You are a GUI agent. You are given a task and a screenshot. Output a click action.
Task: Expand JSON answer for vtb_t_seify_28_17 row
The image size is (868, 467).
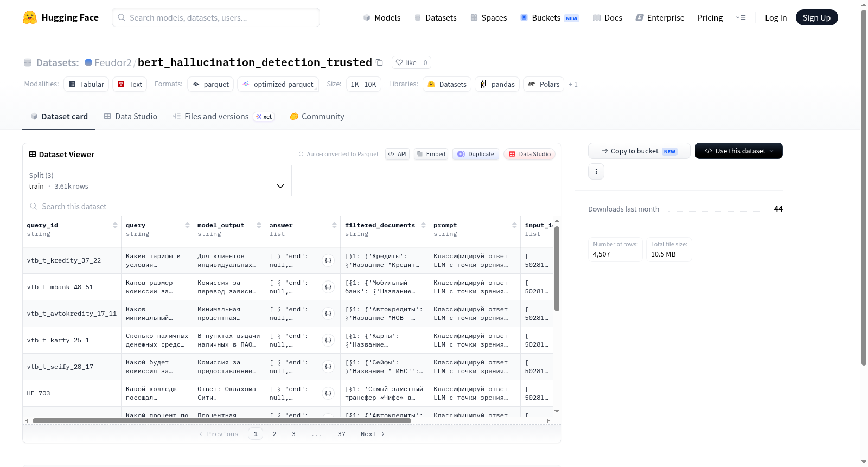(328, 367)
